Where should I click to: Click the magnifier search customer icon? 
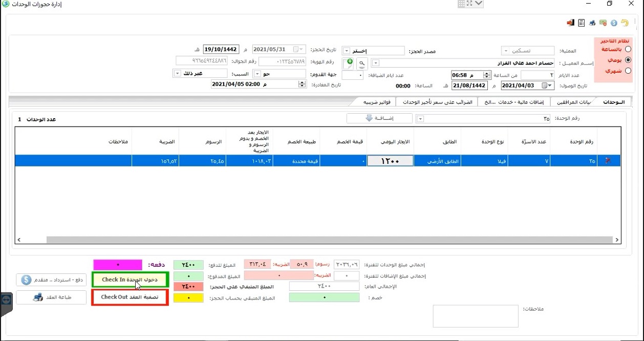click(x=362, y=63)
